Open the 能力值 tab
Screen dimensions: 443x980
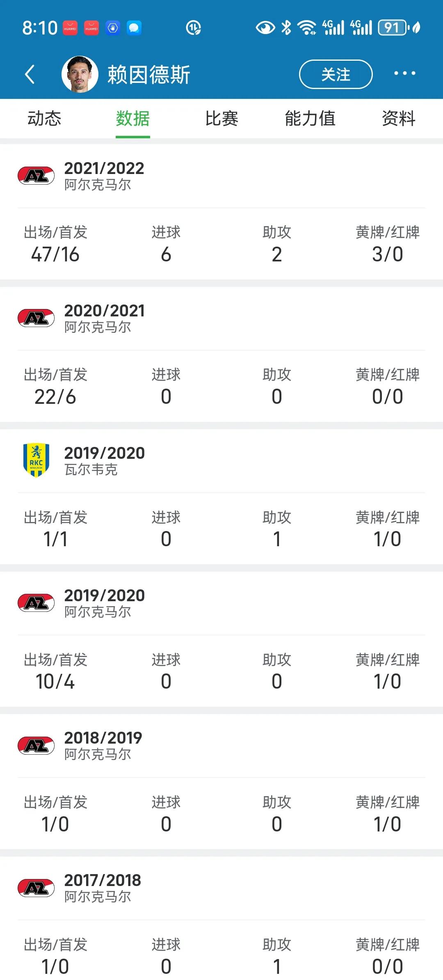tap(310, 119)
